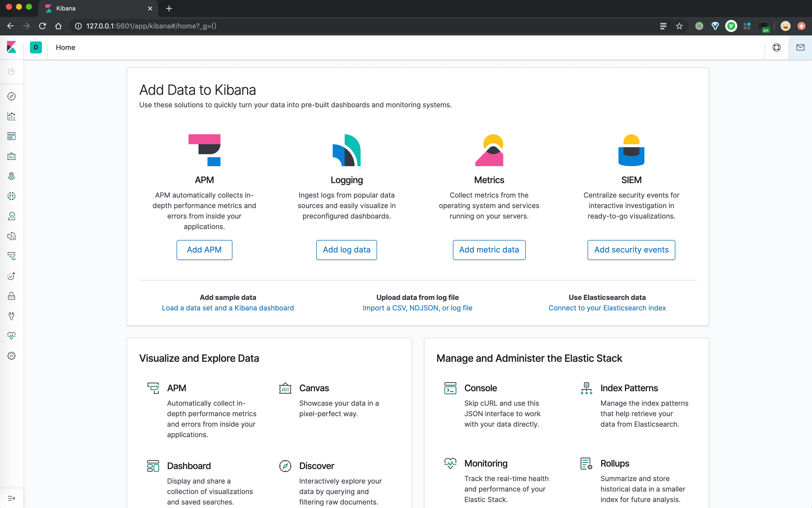Open Canvas from the sidebar icon
This screenshot has height=508, width=812.
click(11, 156)
